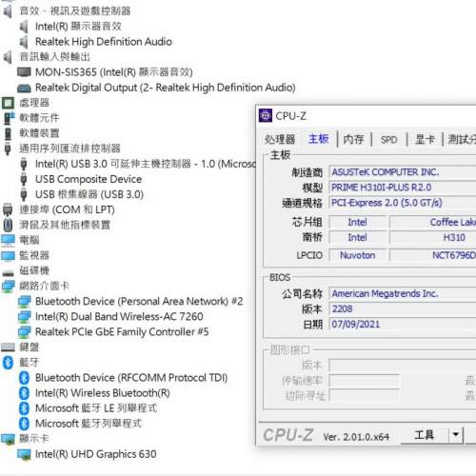Click the 磁碟機 disk drive icon
Image resolution: width=476 pixels, height=476 pixels.
[8, 273]
